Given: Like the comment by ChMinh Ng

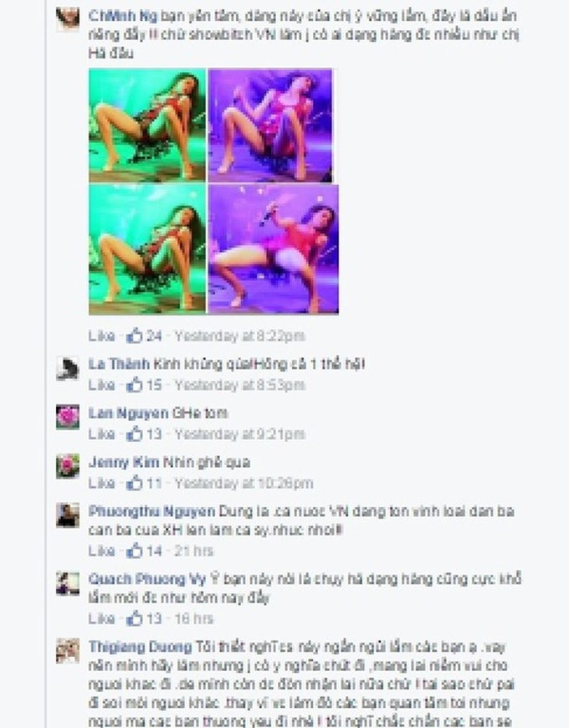Looking at the screenshot, I should [101, 336].
